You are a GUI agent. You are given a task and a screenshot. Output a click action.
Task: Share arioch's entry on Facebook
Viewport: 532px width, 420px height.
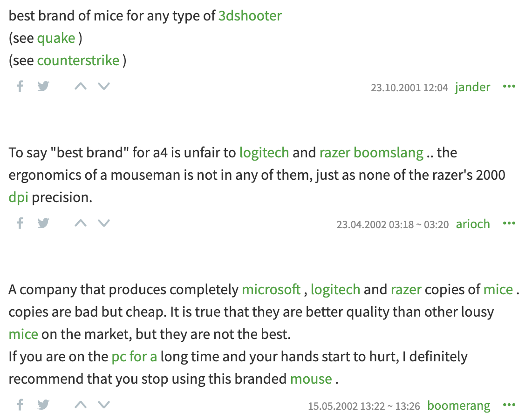pyautogui.click(x=20, y=224)
